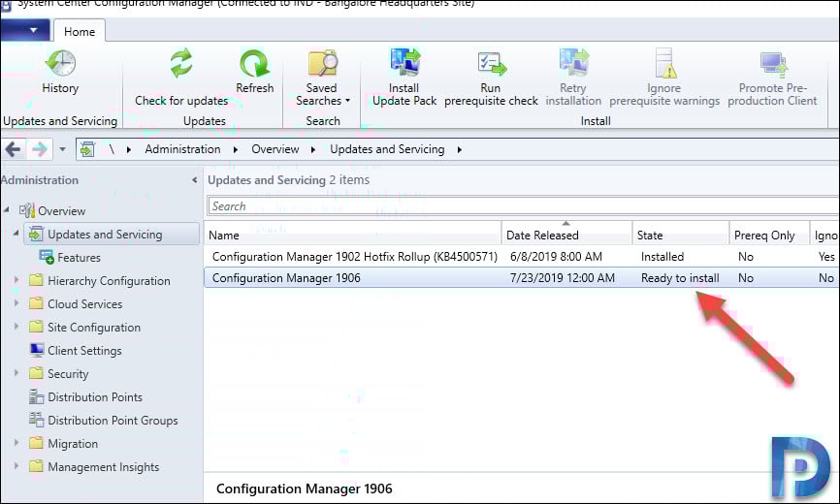The width and height of the screenshot is (840, 504).
Task: Open the blue application menu dropdown
Action: (25, 30)
